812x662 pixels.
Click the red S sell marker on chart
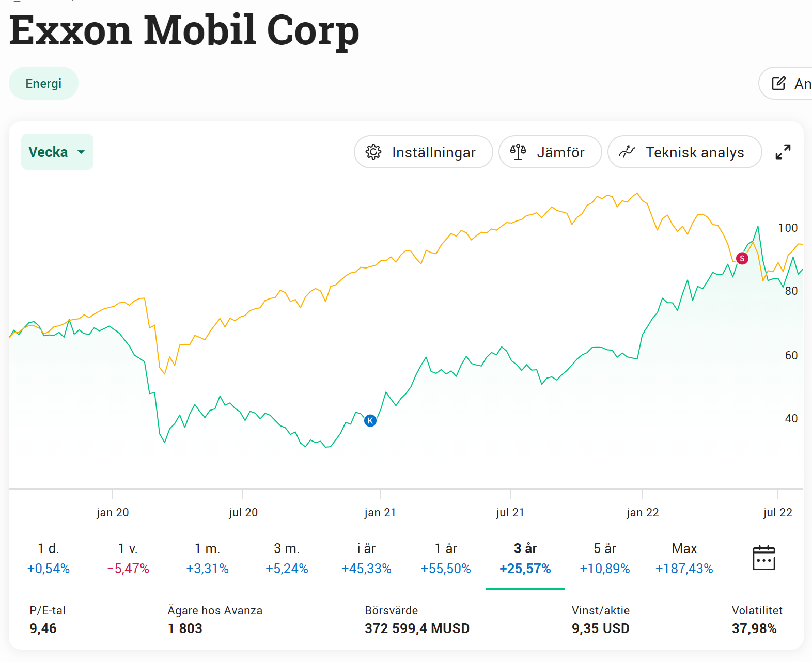click(x=742, y=258)
